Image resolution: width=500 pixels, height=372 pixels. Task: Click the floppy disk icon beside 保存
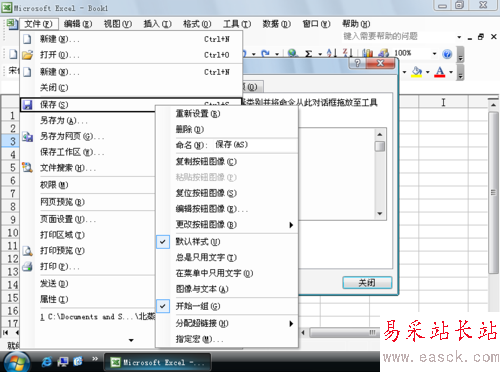pyautogui.click(x=27, y=105)
